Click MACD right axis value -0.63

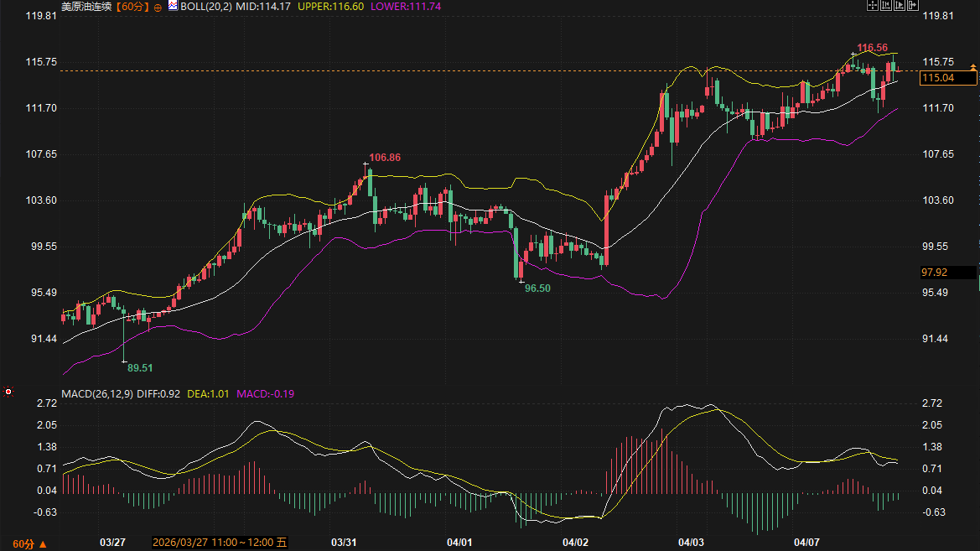click(x=934, y=512)
